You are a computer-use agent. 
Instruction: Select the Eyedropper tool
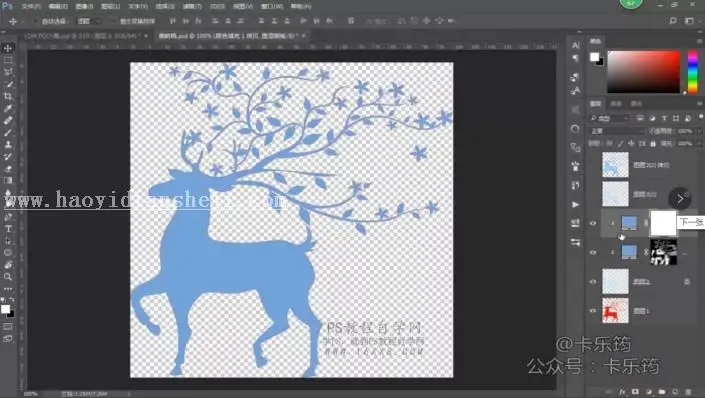(x=8, y=108)
